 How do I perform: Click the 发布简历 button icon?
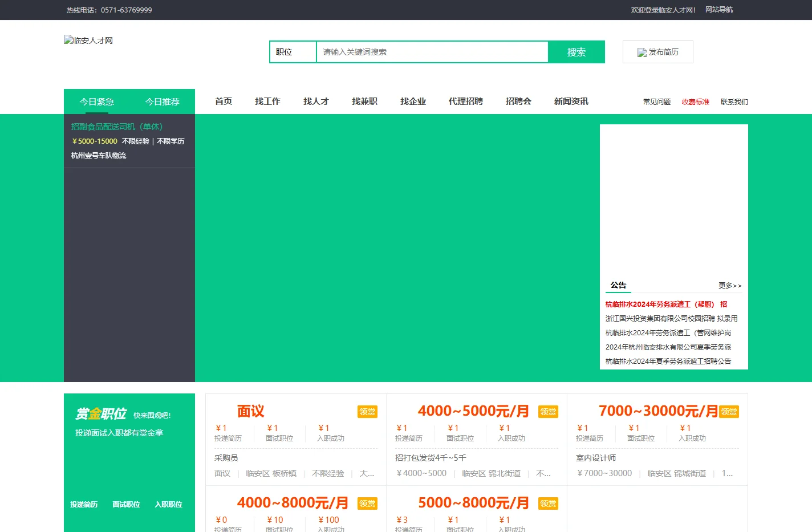642,52
